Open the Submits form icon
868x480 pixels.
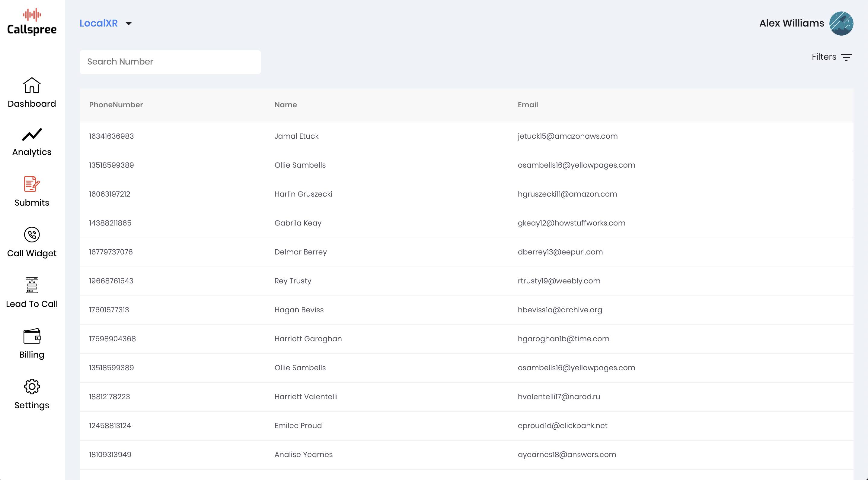[x=32, y=184]
